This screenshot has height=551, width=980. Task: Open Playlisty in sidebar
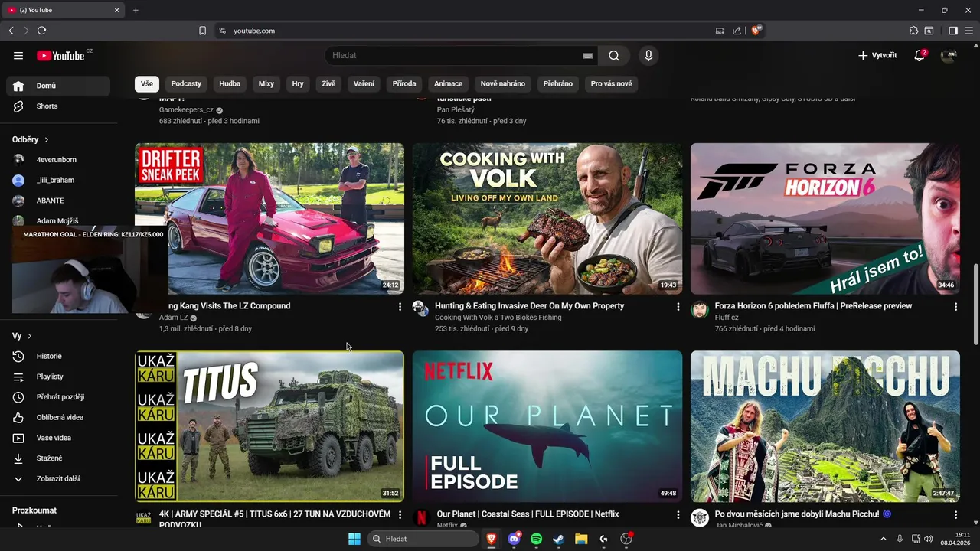[x=58, y=377]
